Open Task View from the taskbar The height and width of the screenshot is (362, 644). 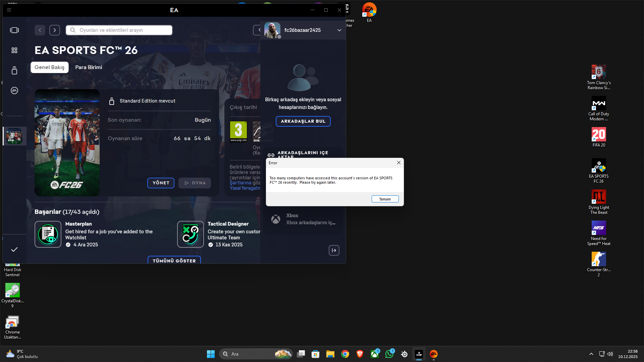click(x=301, y=354)
